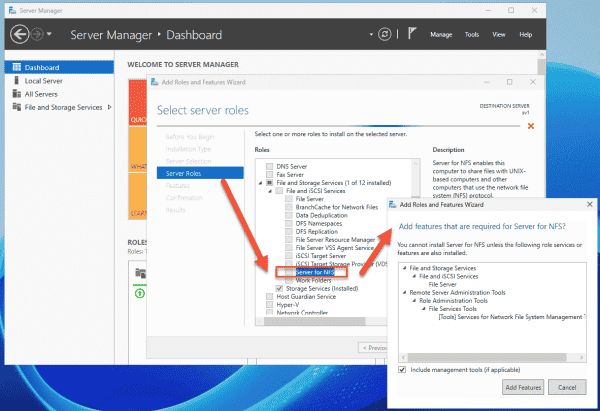Open the View menu
The height and width of the screenshot is (411, 600).
[x=499, y=34]
